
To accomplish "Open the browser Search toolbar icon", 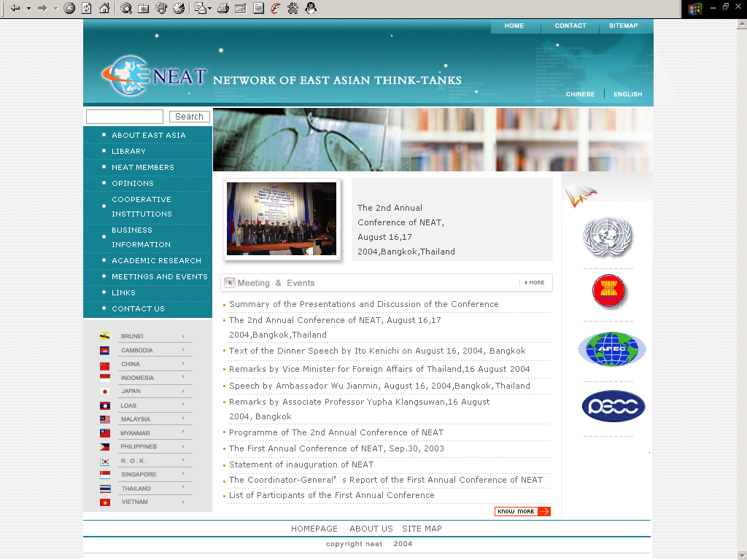I will 125,8.
